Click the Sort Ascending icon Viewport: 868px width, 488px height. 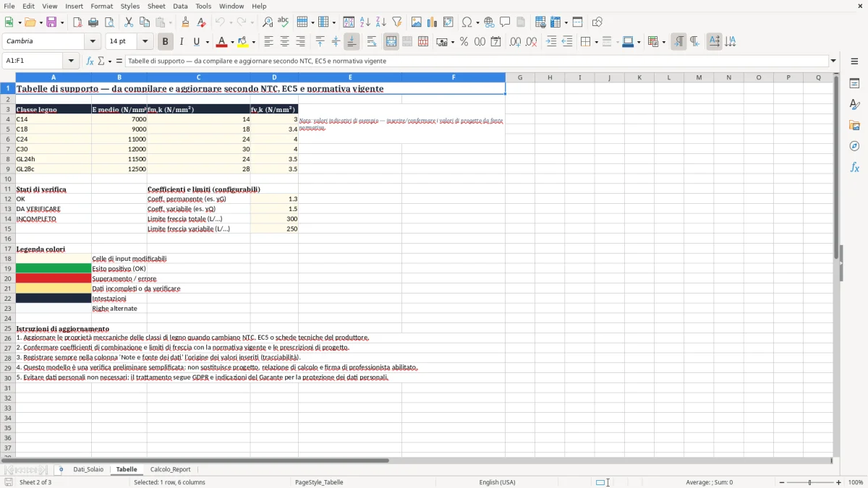click(x=365, y=22)
